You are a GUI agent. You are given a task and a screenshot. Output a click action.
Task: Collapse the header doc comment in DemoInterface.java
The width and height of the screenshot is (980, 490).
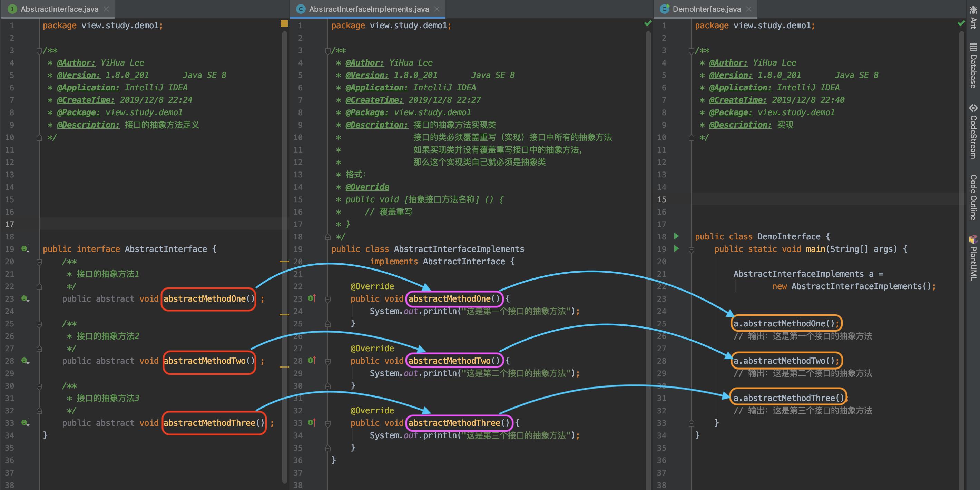[x=691, y=51]
